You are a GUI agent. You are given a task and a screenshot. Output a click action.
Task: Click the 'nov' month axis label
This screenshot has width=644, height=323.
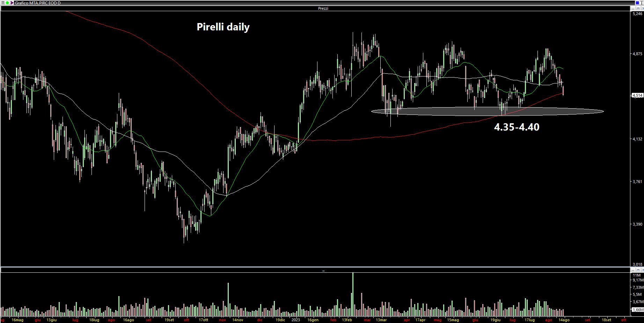click(222, 320)
